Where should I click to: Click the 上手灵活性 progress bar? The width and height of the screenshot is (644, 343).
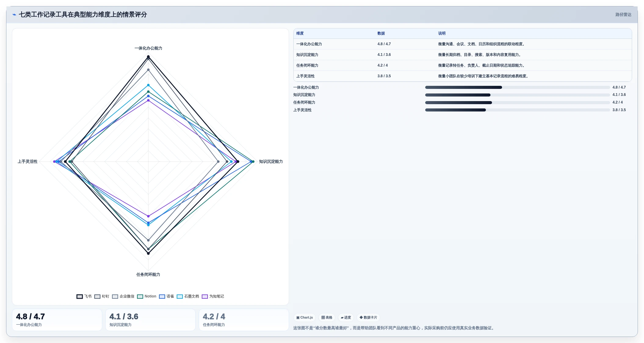pos(517,110)
